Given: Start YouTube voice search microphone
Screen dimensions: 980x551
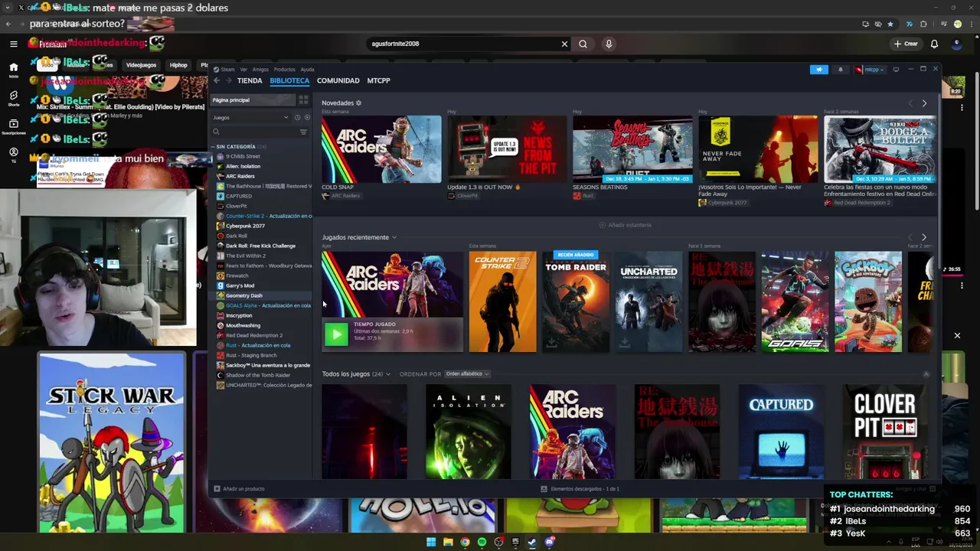Looking at the screenshot, I should pos(609,44).
